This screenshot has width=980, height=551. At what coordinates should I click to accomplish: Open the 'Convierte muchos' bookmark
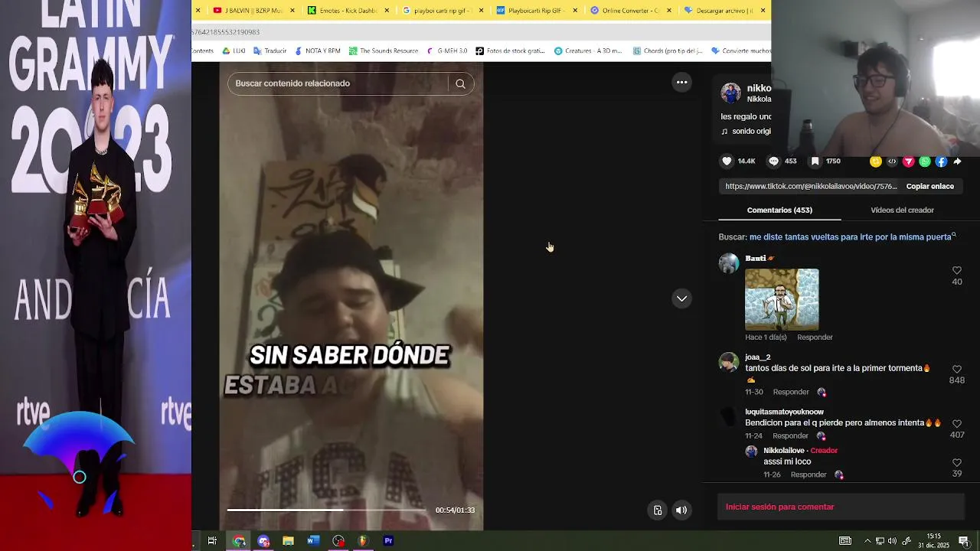(x=740, y=51)
